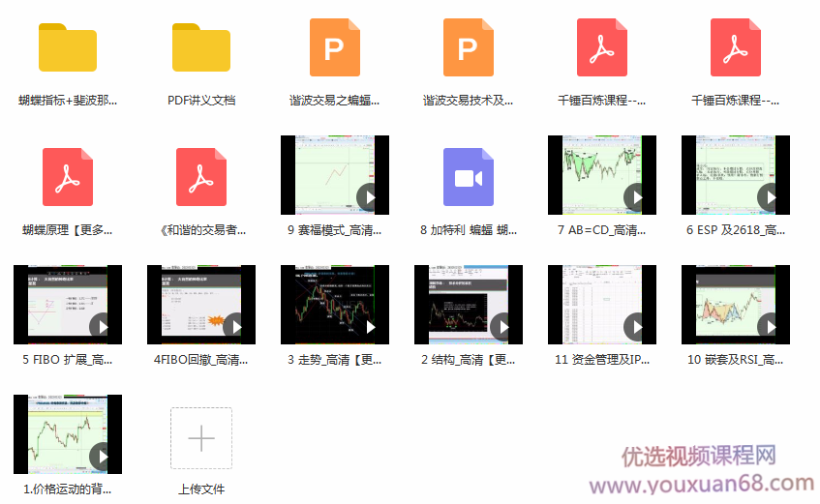Open the 《和谐的交易者 PDF icon

pos(201,177)
